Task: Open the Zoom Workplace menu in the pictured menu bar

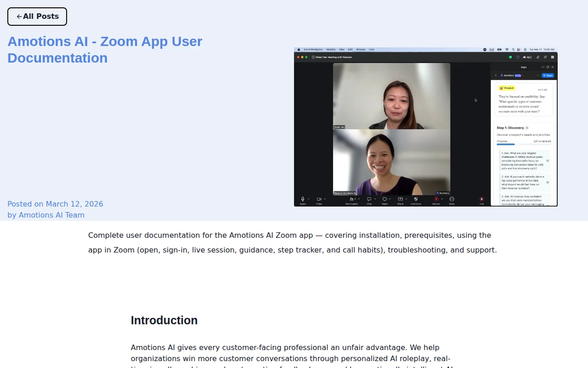Action: point(313,49)
